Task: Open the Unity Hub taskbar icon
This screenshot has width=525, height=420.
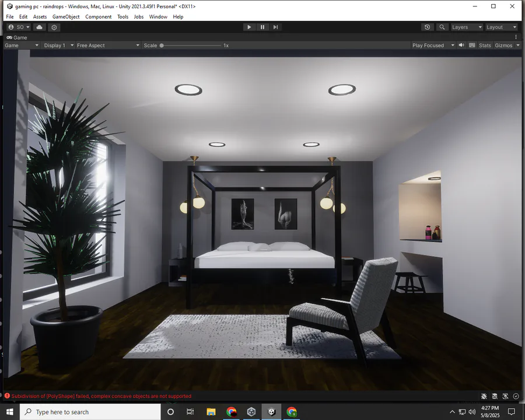Action: pyautogui.click(x=251, y=412)
